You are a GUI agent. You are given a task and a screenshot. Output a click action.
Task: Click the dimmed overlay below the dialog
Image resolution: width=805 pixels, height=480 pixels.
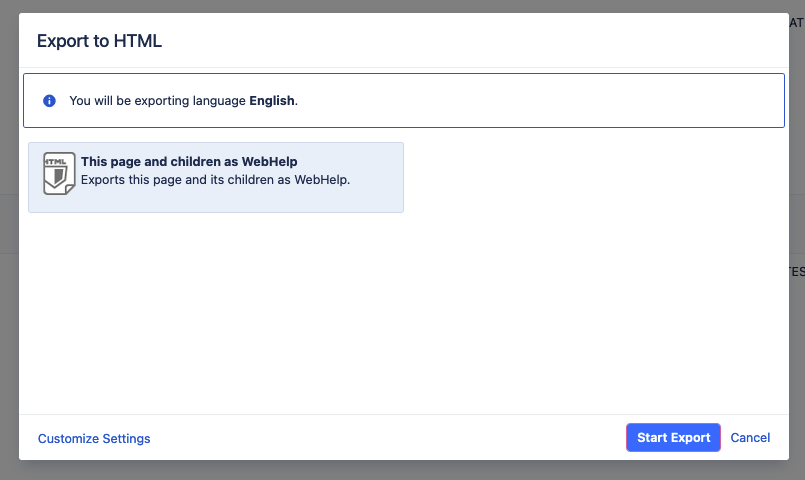tap(400, 470)
